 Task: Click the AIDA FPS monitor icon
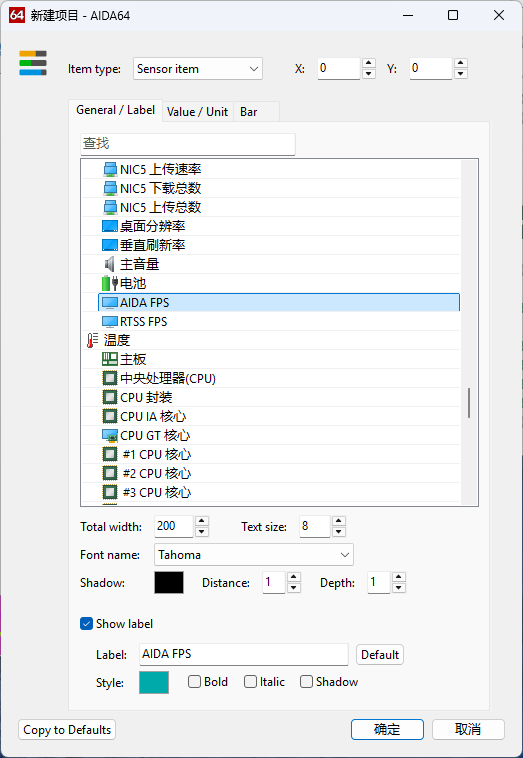[110, 303]
